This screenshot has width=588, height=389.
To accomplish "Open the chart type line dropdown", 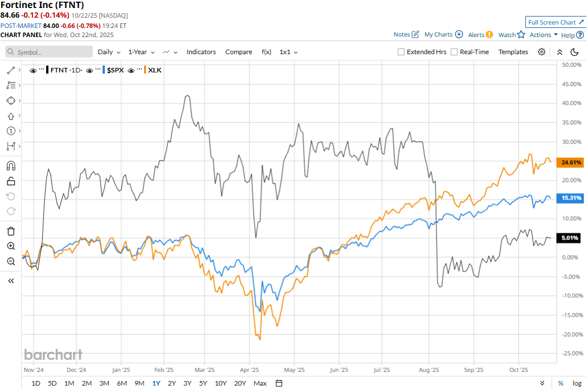I will click(170, 52).
